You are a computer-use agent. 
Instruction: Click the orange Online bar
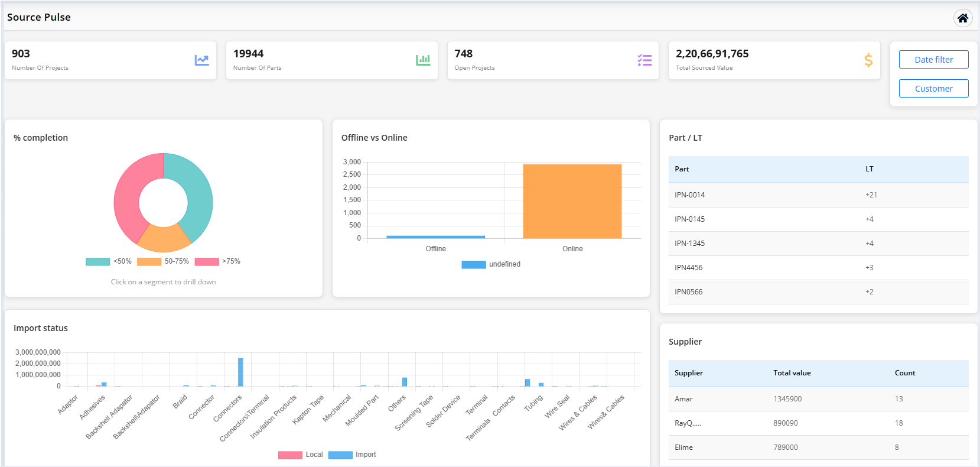(x=572, y=201)
